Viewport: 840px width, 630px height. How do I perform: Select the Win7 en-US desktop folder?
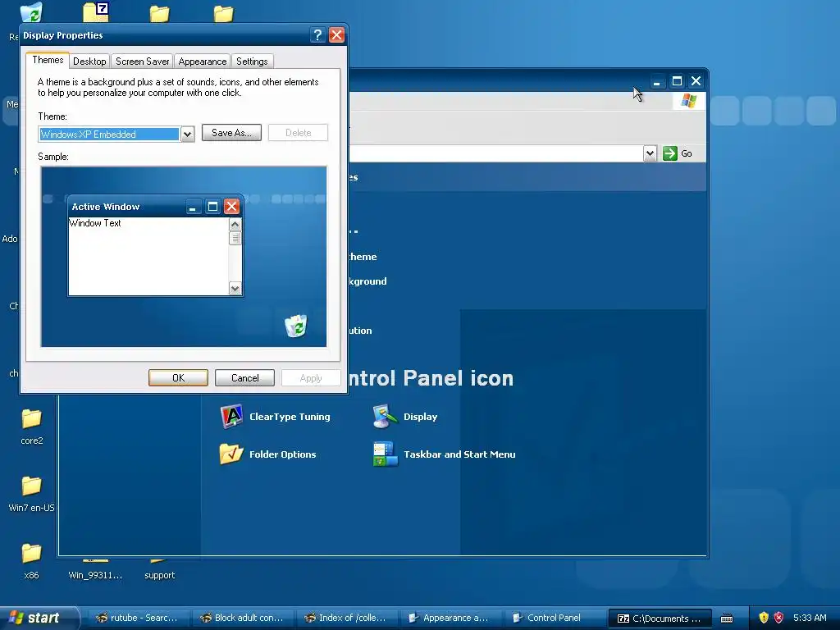coord(32,494)
